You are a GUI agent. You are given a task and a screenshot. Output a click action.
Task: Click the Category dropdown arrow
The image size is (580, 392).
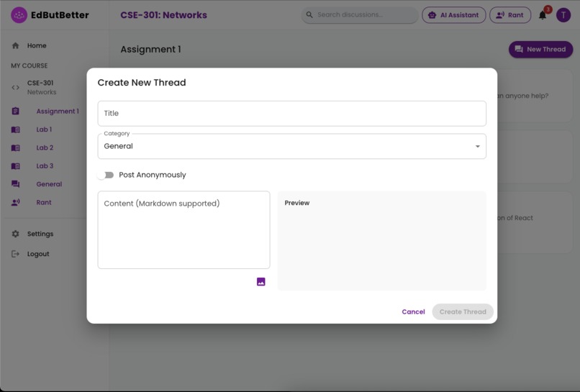coord(478,147)
